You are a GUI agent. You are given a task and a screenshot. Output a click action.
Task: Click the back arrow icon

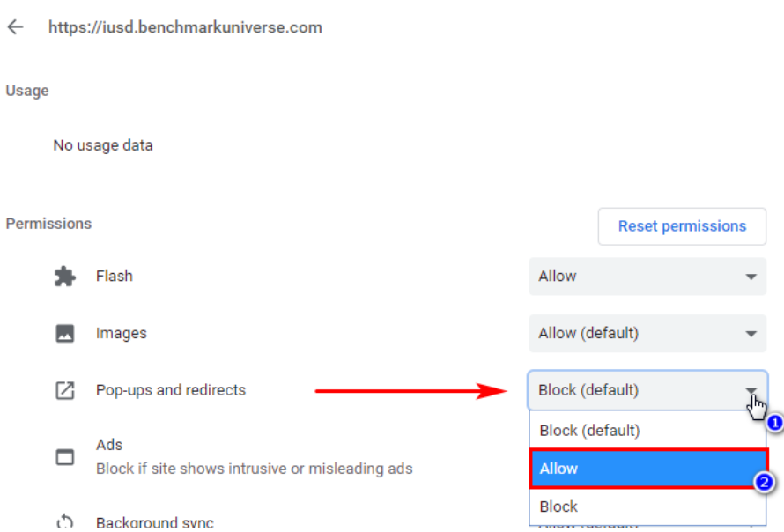(x=16, y=27)
